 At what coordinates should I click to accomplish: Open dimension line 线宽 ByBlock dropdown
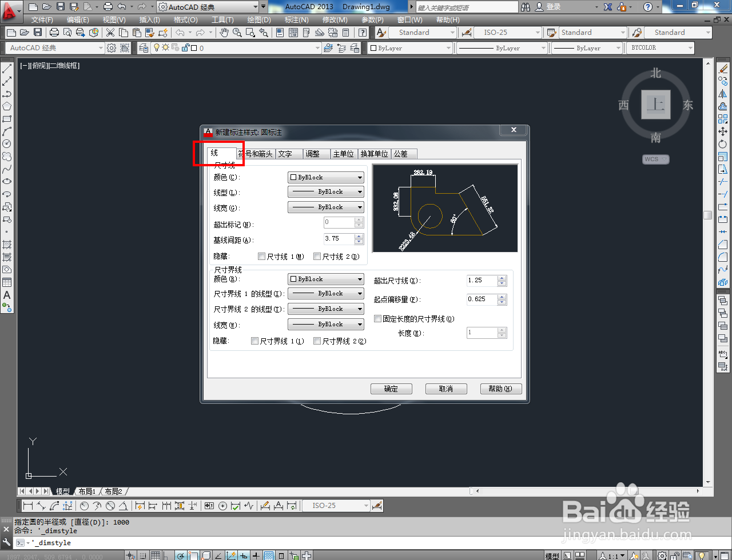326,207
